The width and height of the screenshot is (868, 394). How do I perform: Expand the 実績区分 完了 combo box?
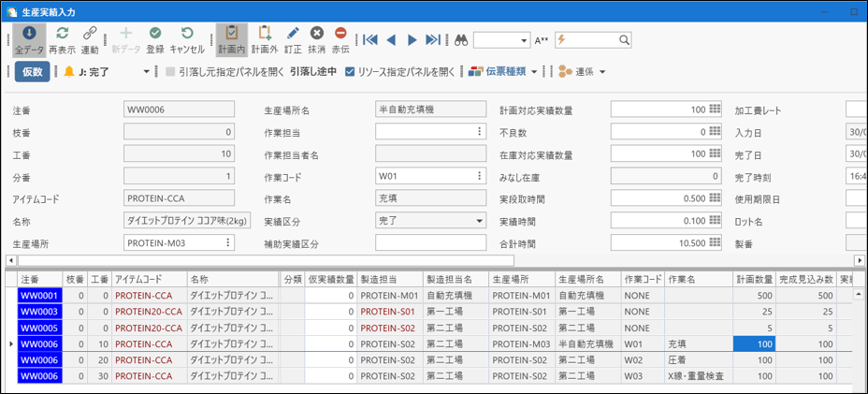click(x=480, y=221)
